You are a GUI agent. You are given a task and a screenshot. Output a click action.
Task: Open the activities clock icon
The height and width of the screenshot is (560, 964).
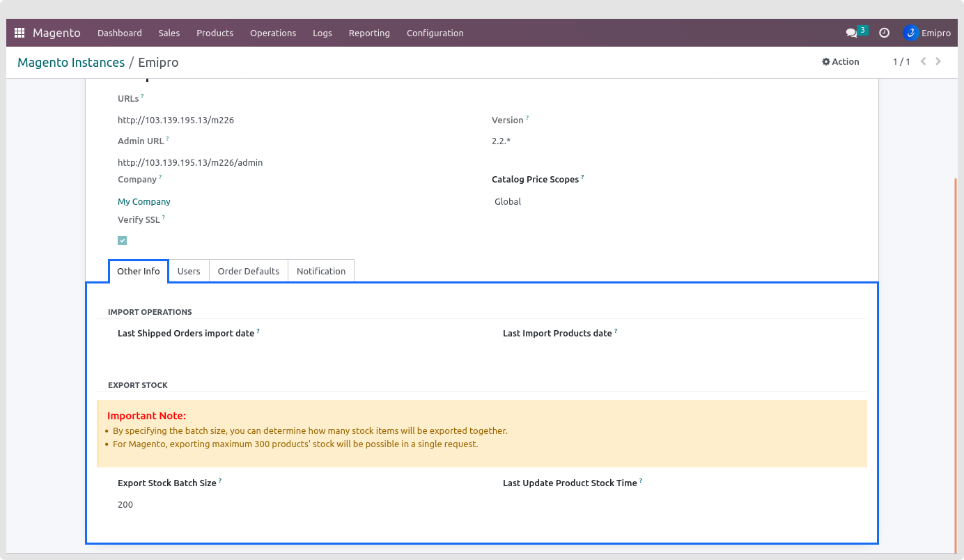[x=884, y=33]
